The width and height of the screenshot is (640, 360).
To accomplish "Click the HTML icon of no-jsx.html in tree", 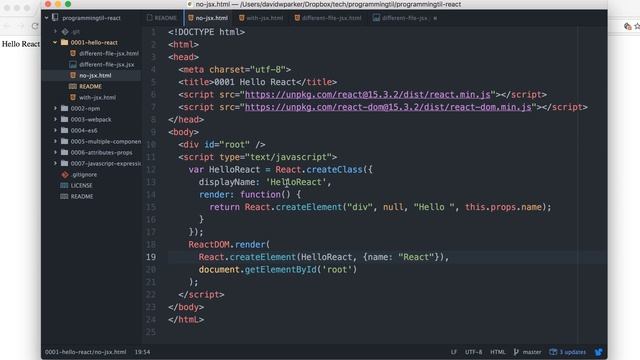I will (73, 75).
